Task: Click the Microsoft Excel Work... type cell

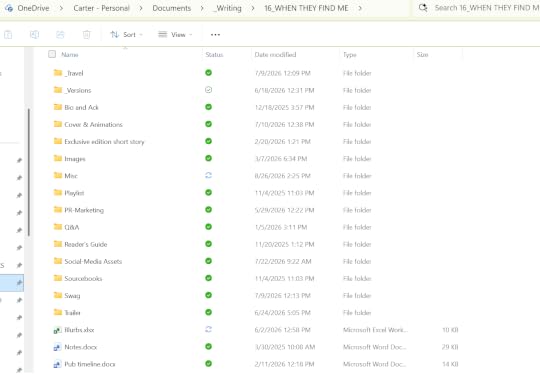Action: [375, 330]
